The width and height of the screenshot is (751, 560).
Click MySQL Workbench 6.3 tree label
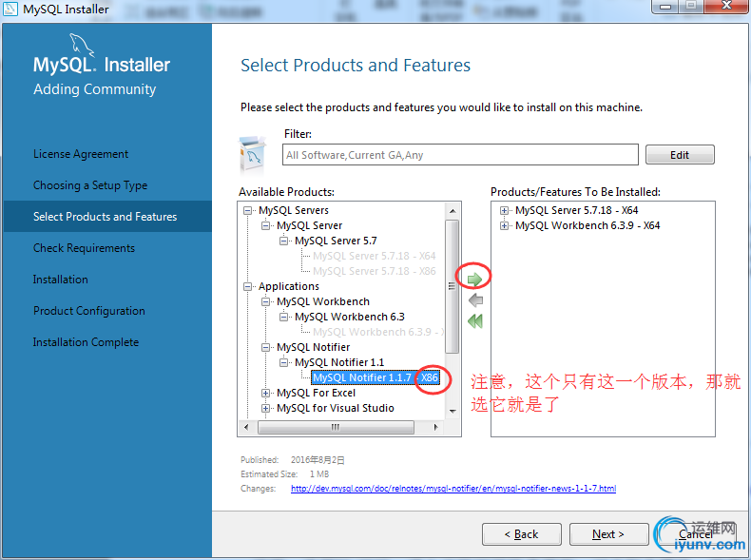[x=350, y=317]
